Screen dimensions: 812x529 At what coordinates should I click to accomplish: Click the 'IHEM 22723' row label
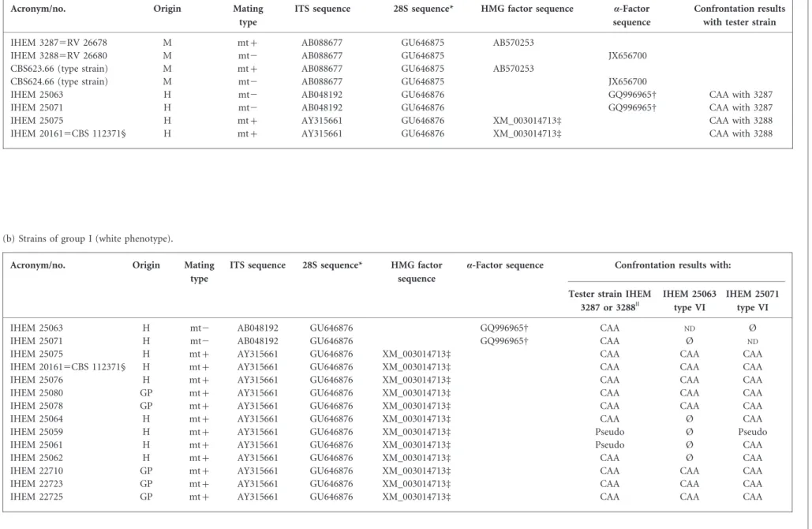37,483
